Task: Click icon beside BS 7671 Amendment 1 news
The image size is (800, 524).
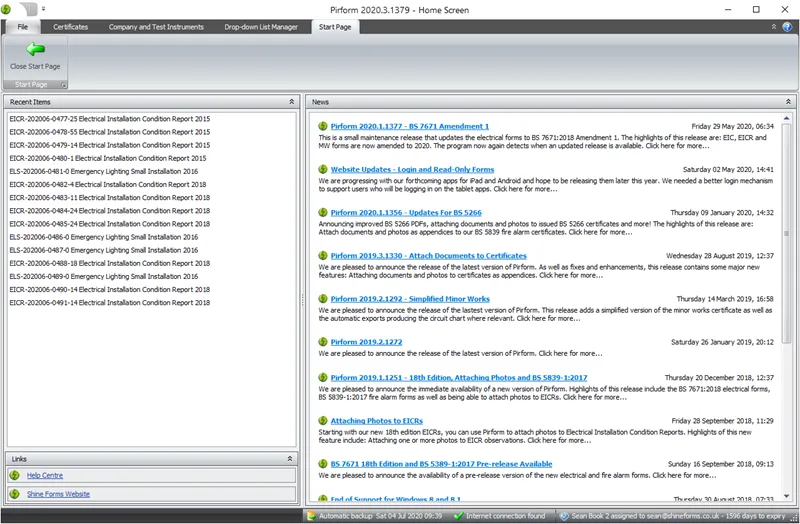Action: click(322, 127)
